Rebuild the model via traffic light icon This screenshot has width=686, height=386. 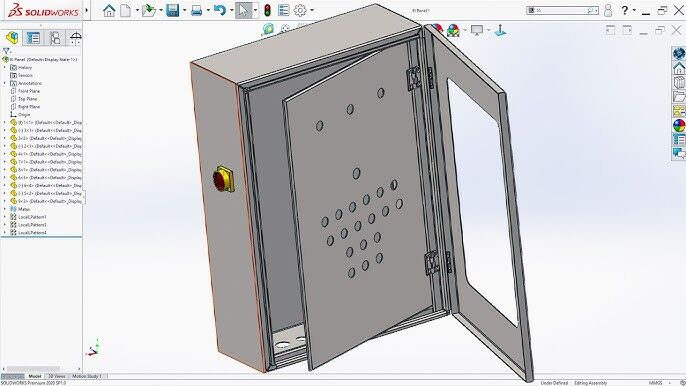(x=267, y=10)
